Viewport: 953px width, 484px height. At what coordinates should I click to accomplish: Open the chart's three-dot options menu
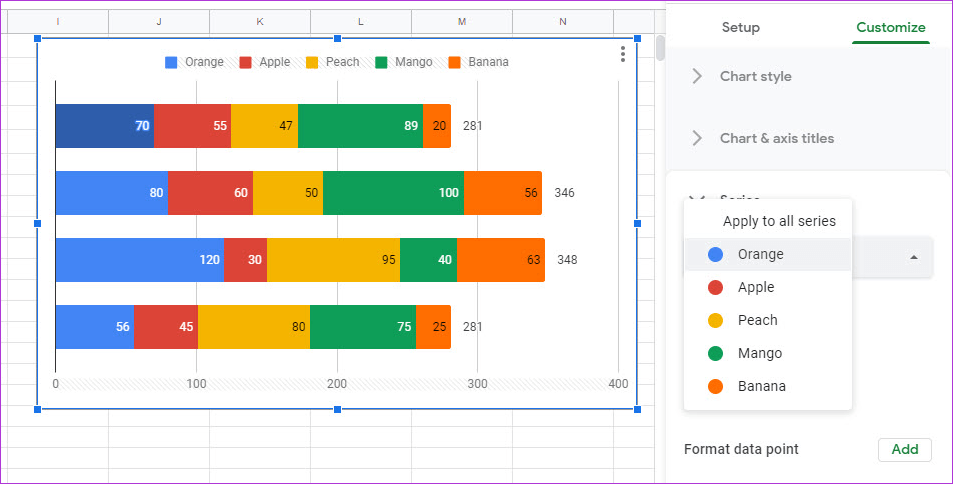pos(623,54)
